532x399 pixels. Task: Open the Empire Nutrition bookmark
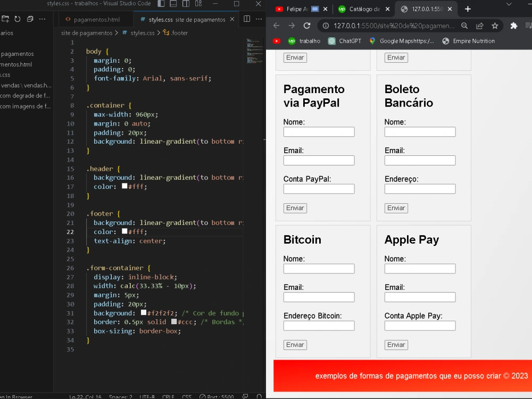(469, 41)
